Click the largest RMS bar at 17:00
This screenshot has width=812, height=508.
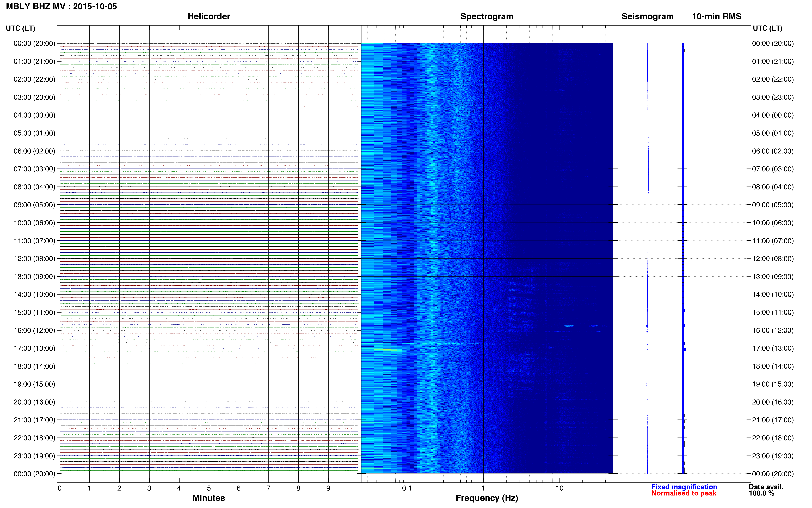pyautogui.click(x=684, y=350)
